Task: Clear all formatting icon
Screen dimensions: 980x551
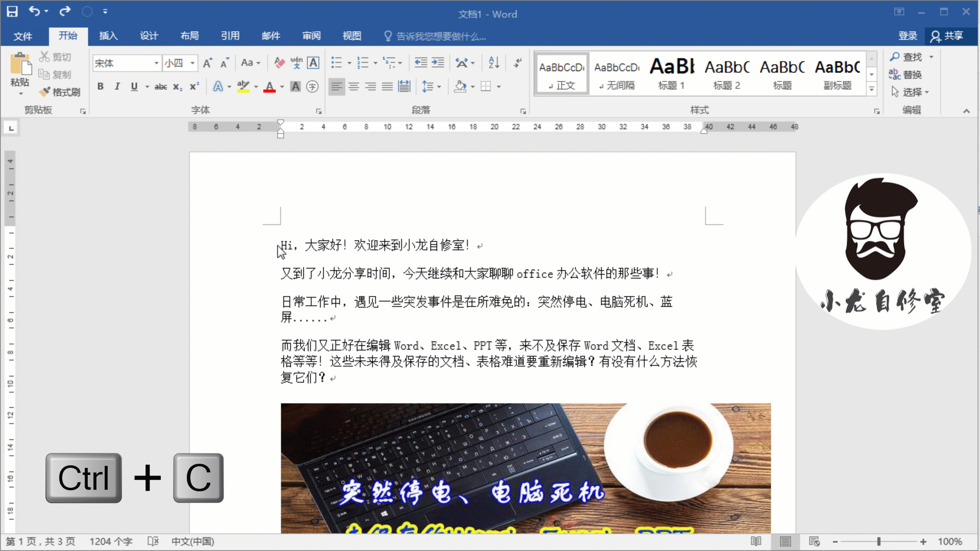Action: [279, 63]
